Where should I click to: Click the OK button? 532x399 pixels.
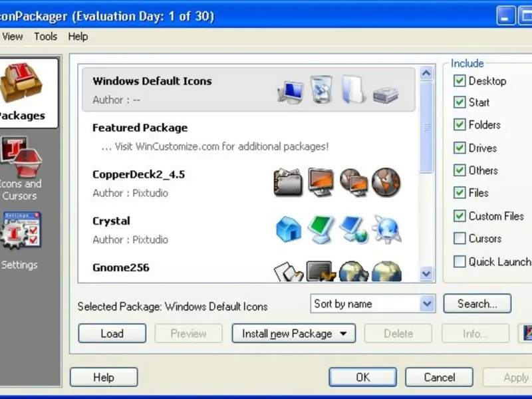click(x=362, y=377)
